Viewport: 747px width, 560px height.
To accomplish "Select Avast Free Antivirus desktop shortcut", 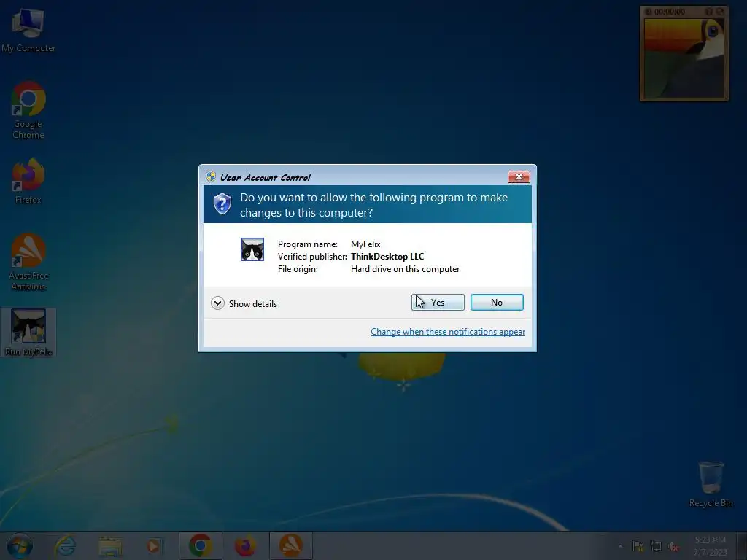I will (28, 262).
